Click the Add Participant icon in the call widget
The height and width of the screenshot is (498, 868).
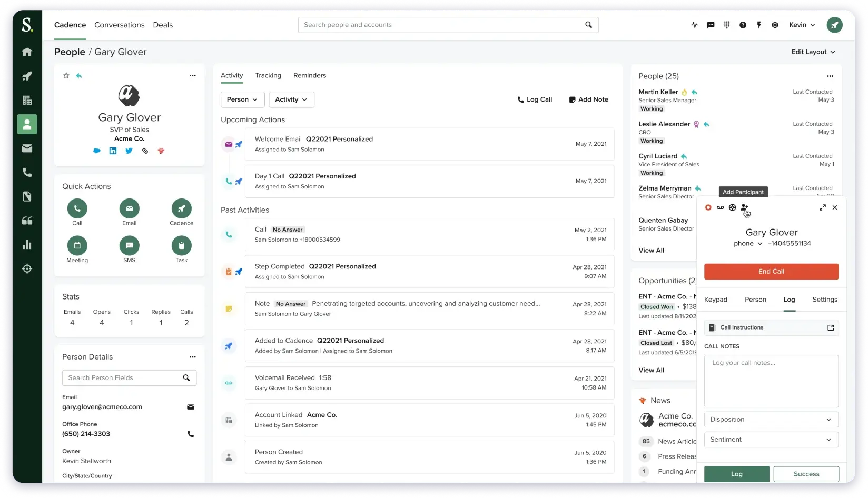[745, 207]
